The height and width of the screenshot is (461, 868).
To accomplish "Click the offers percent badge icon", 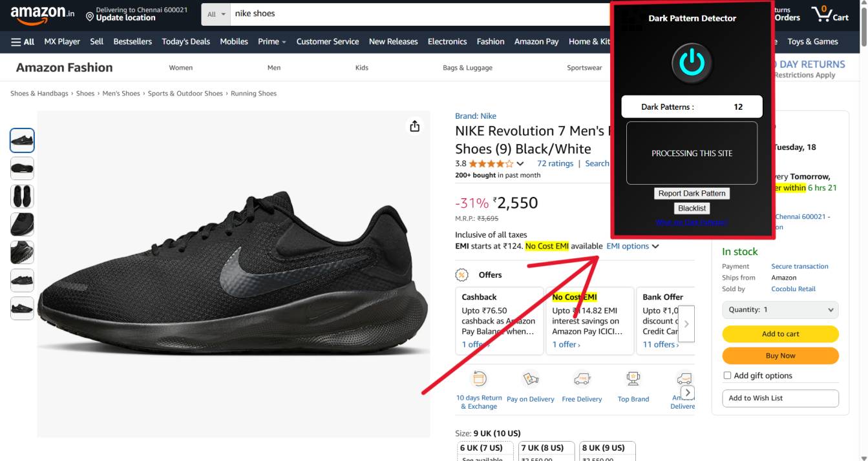I will pyautogui.click(x=461, y=275).
